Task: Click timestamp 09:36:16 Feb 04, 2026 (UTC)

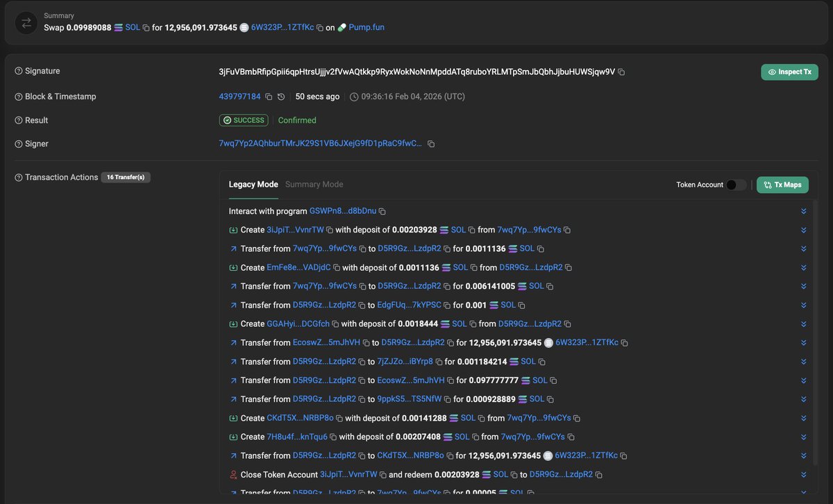Action: pos(413,96)
